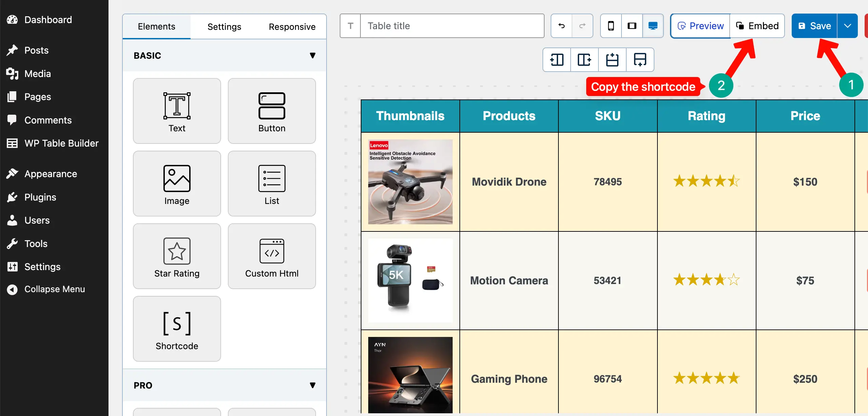Open the Save options dropdown arrow
Image resolution: width=868 pixels, height=416 pixels.
click(x=847, y=26)
